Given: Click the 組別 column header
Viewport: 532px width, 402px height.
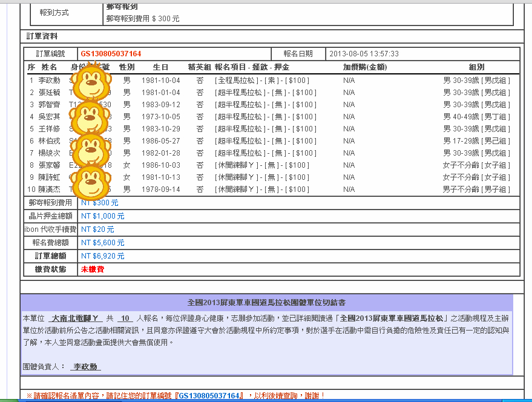Looking at the screenshot, I should pos(476,67).
